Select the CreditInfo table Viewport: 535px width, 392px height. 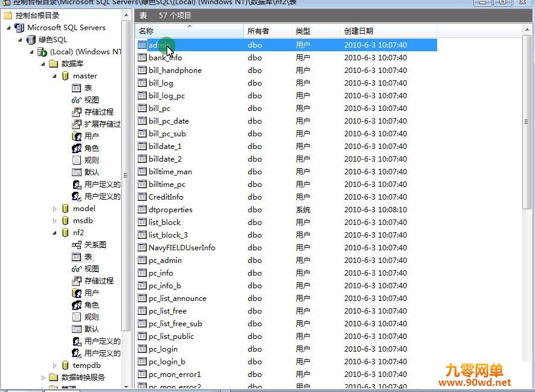(166, 197)
